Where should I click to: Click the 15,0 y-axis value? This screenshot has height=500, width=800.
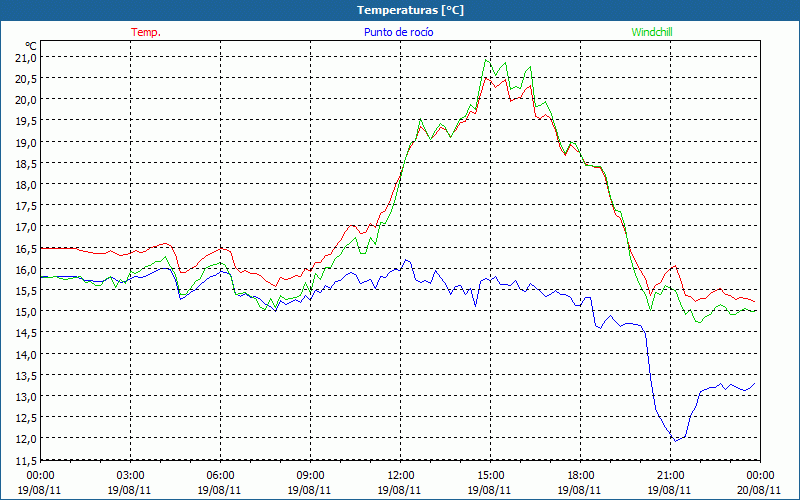point(27,312)
